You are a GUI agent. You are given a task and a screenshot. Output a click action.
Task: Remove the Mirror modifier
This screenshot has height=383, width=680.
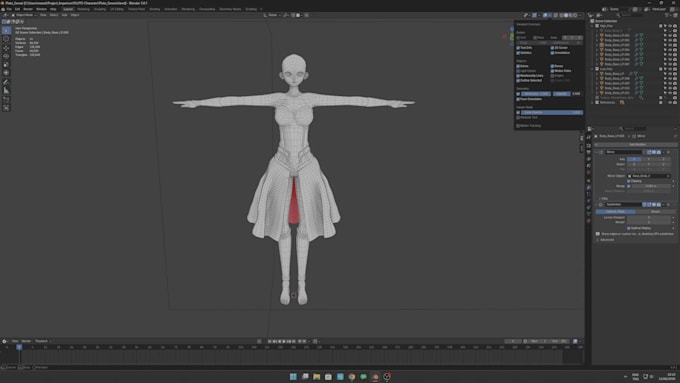tap(668, 152)
